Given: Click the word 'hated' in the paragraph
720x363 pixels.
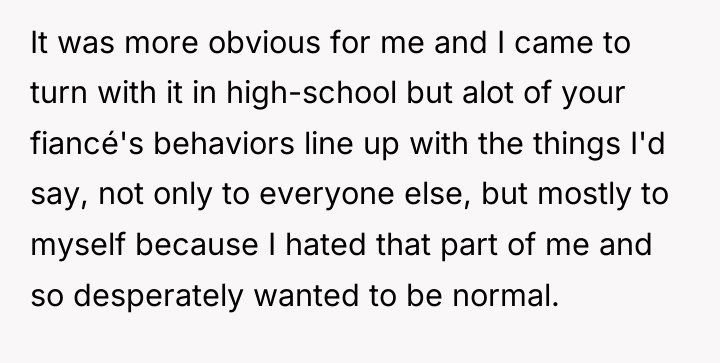Looking at the screenshot, I should tap(326, 245).
